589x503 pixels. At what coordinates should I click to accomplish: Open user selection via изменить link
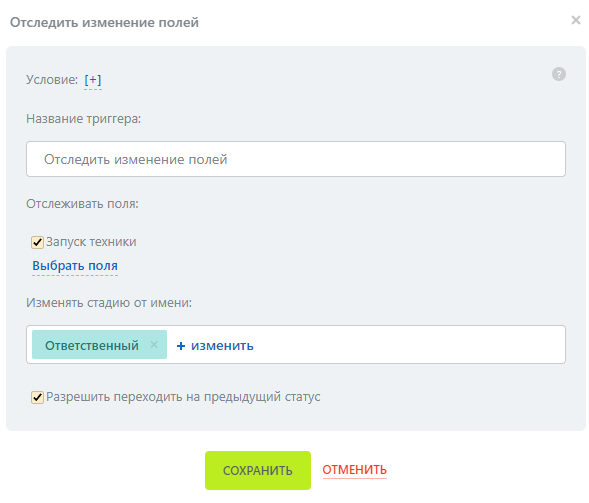(x=222, y=346)
